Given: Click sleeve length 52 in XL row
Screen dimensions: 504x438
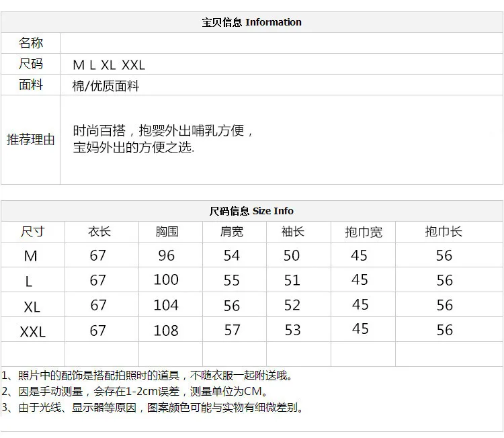Looking at the screenshot, I should click(292, 305).
